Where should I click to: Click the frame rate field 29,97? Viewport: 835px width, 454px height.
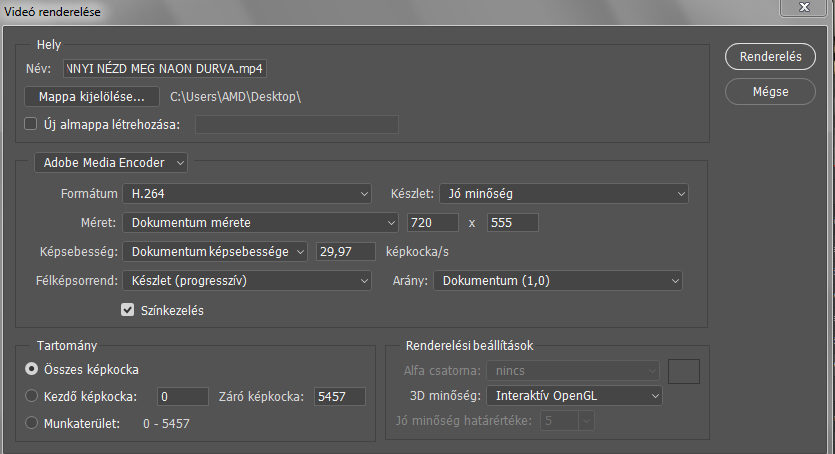point(346,251)
